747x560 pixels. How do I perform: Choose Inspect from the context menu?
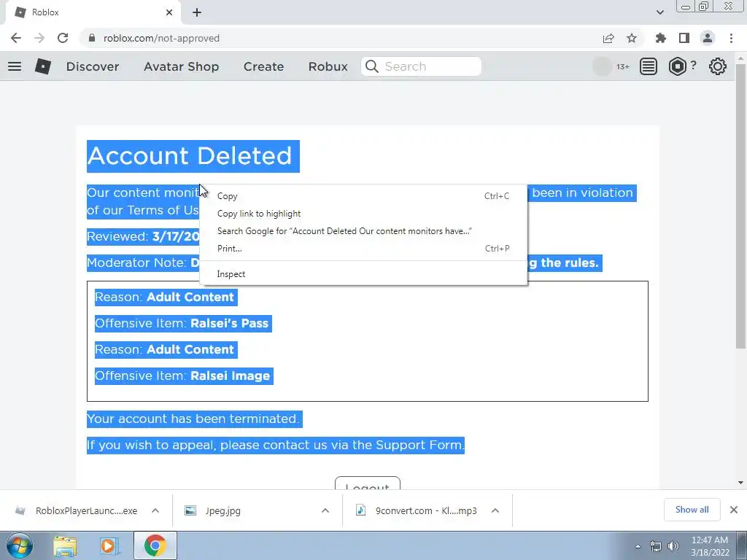click(x=363, y=274)
